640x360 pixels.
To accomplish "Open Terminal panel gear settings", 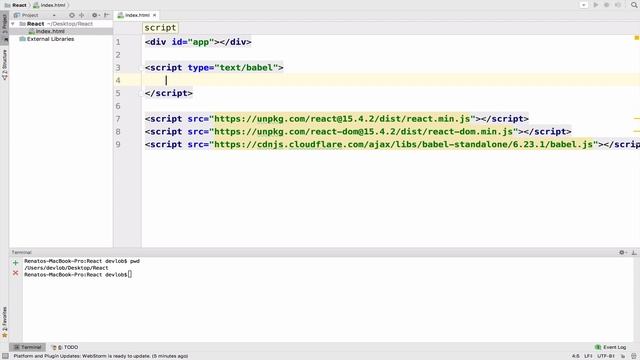I will click(x=622, y=253).
